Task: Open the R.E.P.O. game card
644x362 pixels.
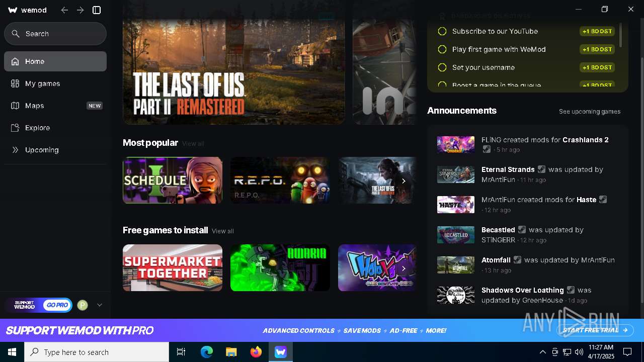Action: (x=280, y=180)
